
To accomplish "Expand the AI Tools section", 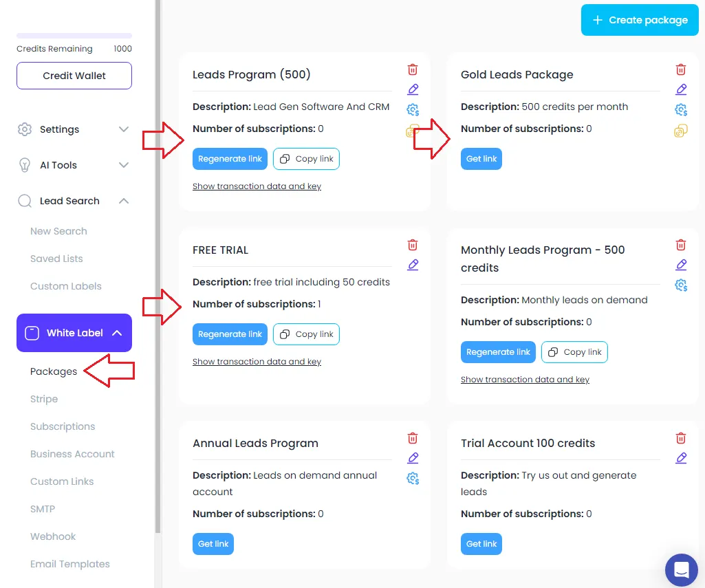I will (x=74, y=165).
